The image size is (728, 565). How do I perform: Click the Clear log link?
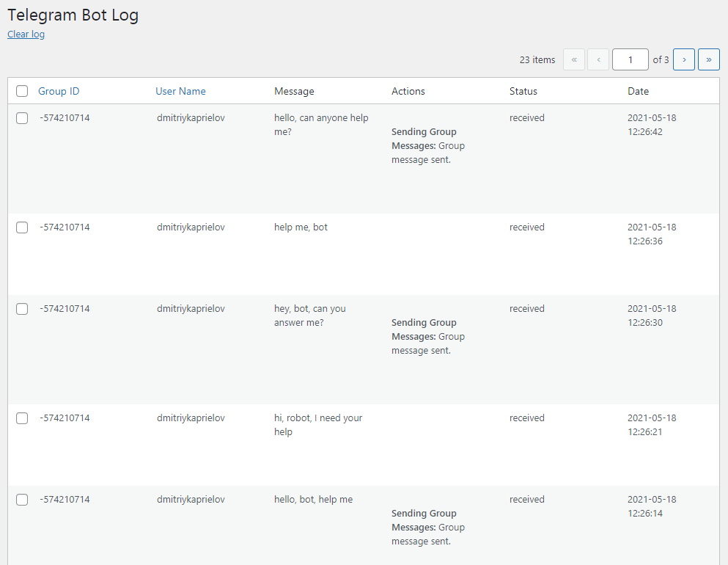click(26, 34)
